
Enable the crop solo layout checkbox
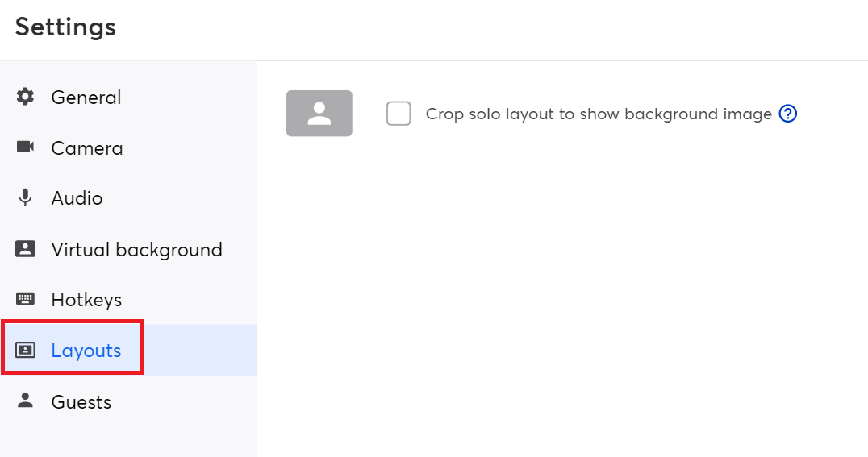click(x=399, y=114)
